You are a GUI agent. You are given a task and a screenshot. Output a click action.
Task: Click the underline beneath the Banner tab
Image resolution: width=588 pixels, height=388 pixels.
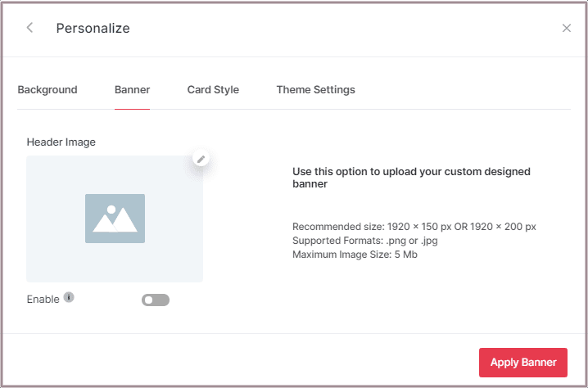(132, 108)
